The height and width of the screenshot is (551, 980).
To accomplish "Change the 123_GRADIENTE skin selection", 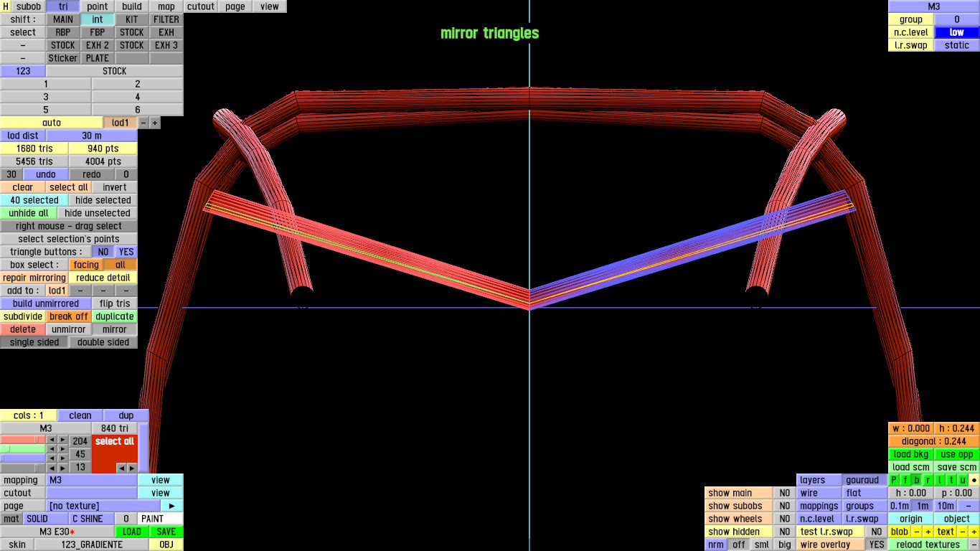I will pos(91,545).
